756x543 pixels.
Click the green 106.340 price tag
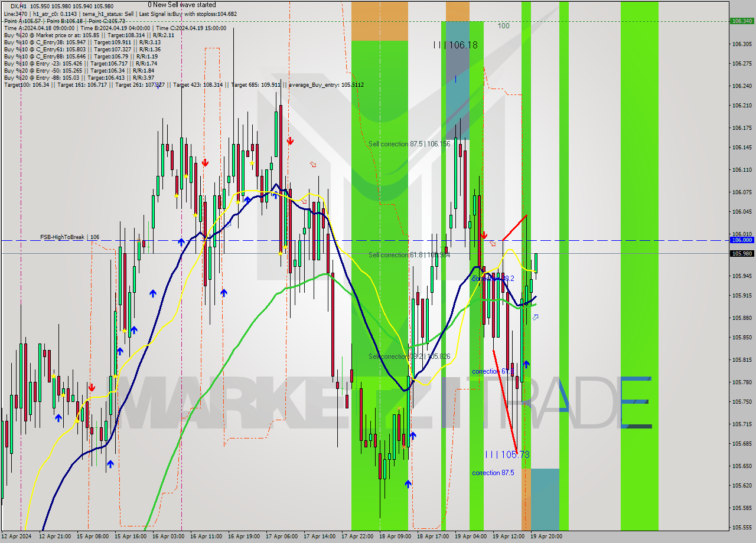[742, 21]
